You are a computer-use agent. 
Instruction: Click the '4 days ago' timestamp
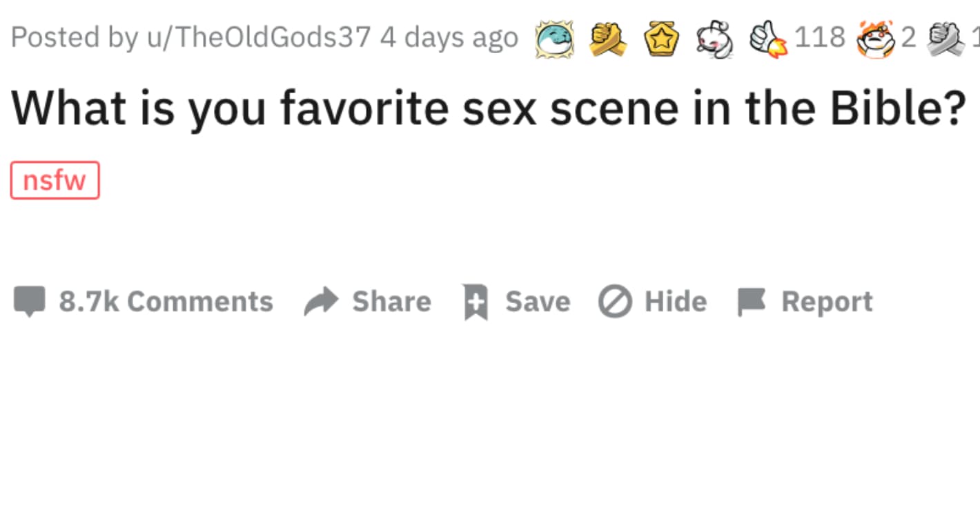(447, 37)
